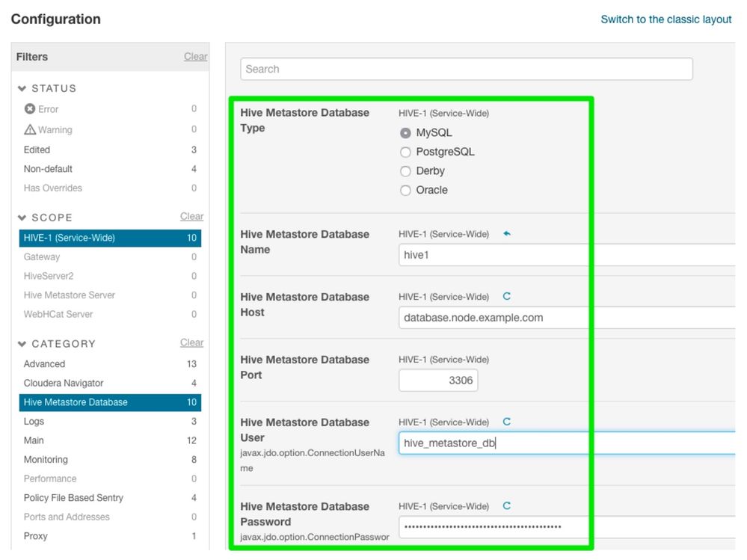Click the Error status filter icon

pos(30,109)
